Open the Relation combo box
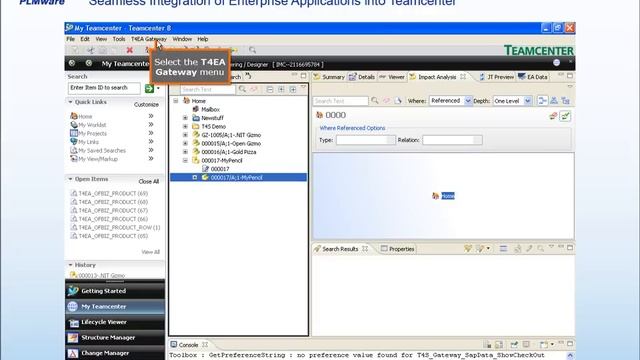 pos(452,140)
